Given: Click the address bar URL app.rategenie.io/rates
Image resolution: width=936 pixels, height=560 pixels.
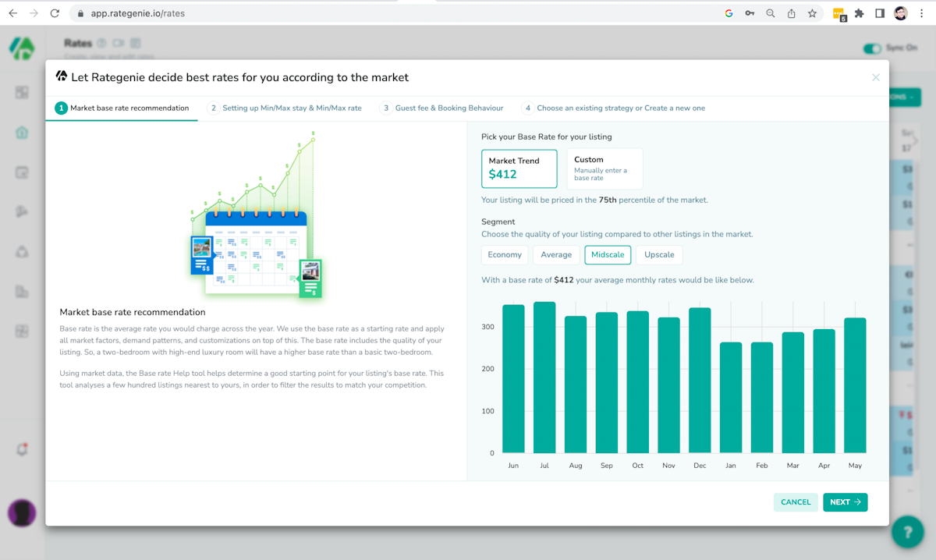Looking at the screenshot, I should (x=138, y=13).
